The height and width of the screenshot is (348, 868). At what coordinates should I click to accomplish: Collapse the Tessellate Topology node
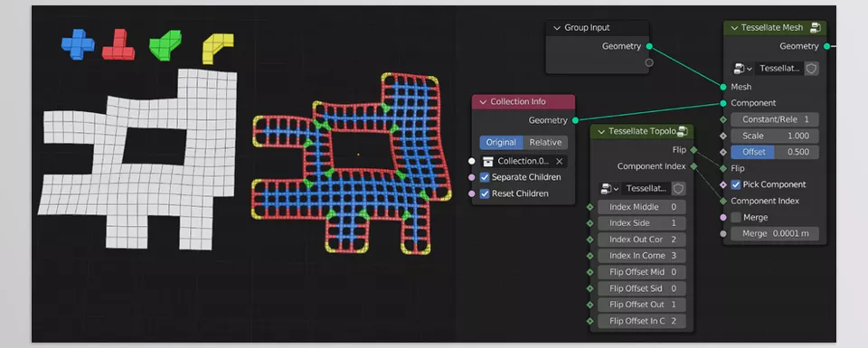pos(601,132)
